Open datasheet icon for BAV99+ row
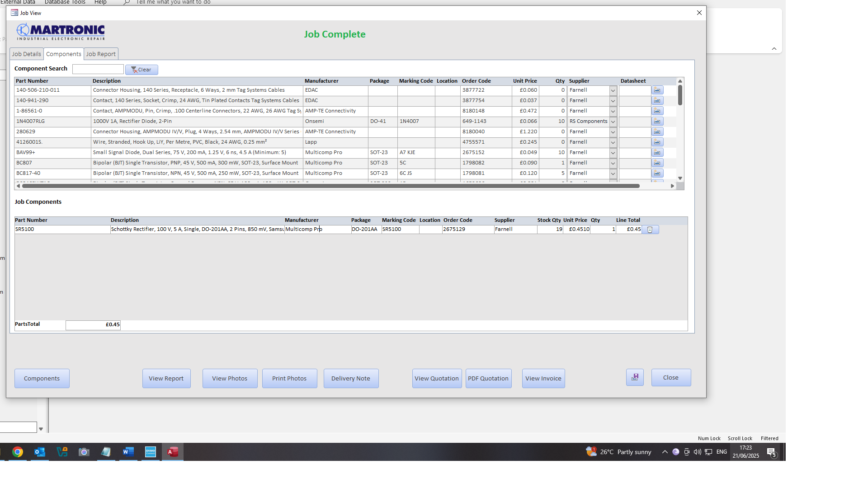 [657, 153]
